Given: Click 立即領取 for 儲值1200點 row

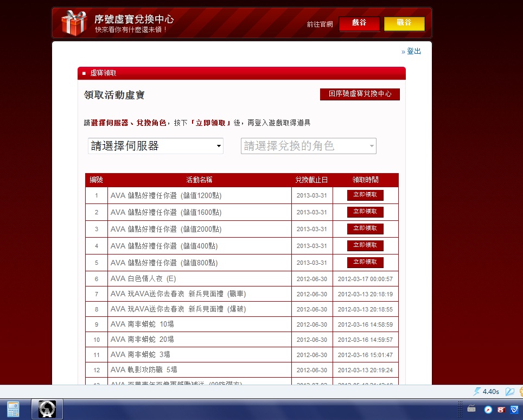Looking at the screenshot, I should (365, 195).
